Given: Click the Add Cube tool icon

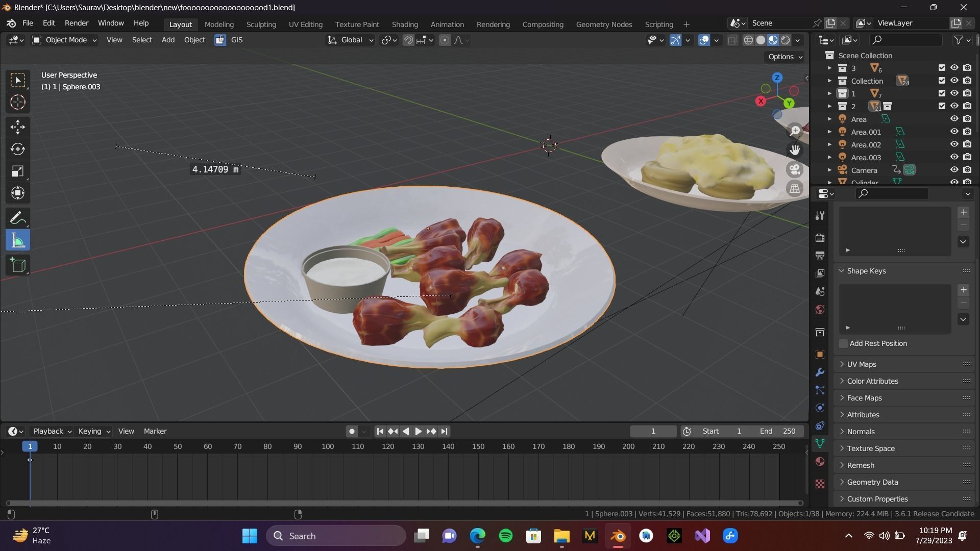Looking at the screenshot, I should 18,265.
